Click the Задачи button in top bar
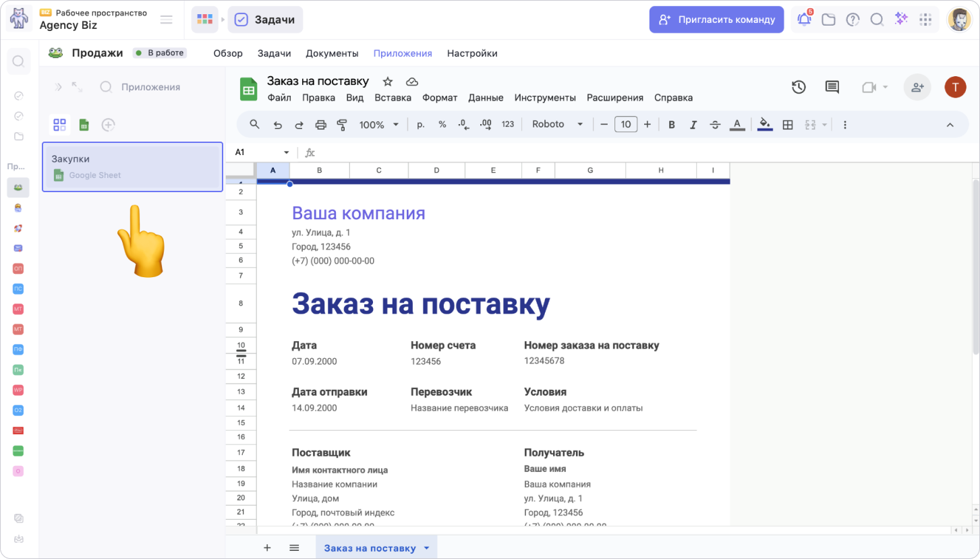This screenshot has height=559, width=980. tap(265, 20)
